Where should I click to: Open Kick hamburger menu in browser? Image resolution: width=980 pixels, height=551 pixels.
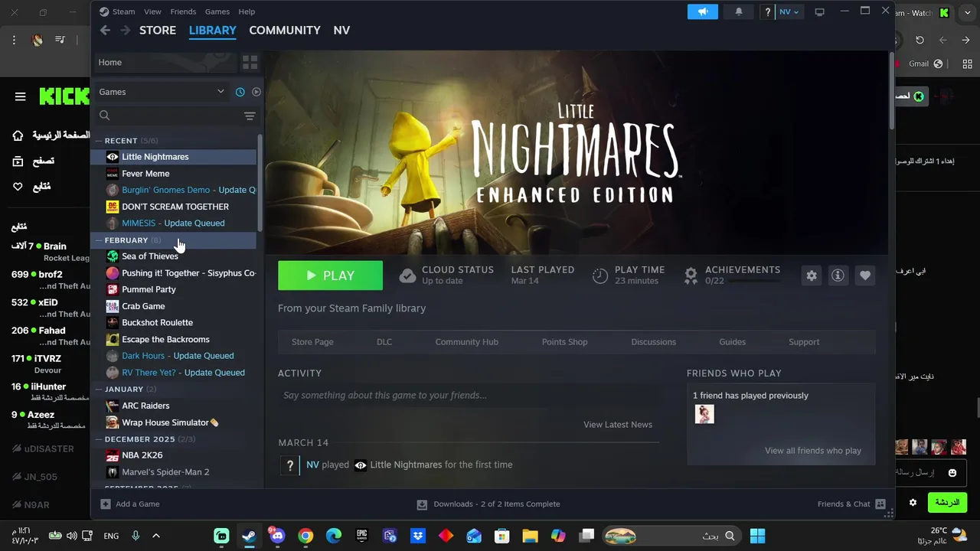[21, 96]
